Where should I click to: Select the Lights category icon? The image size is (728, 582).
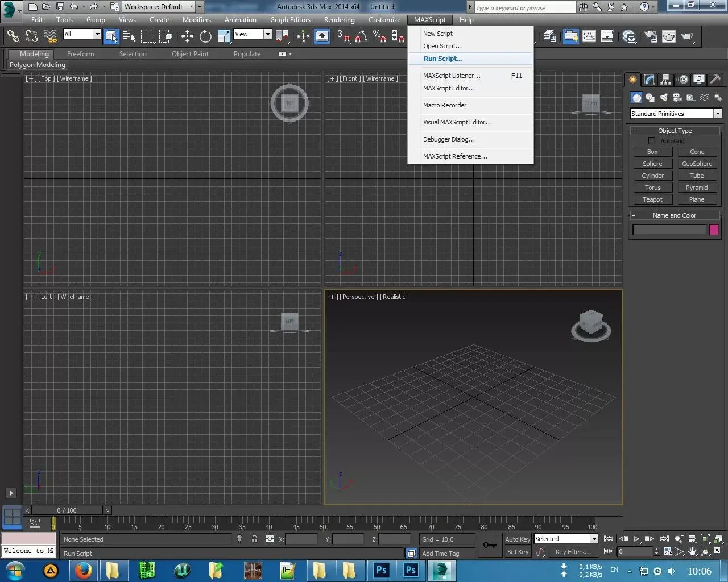(664, 98)
